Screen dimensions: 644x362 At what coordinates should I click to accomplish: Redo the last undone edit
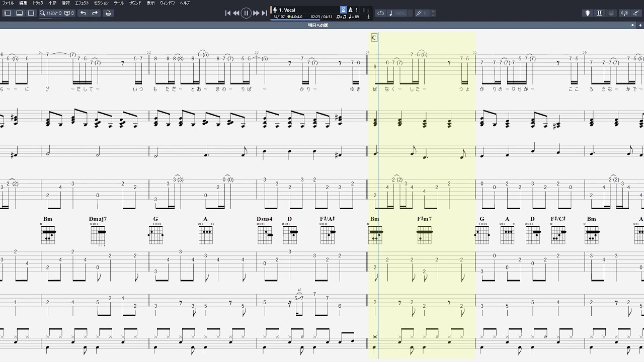coord(95,13)
